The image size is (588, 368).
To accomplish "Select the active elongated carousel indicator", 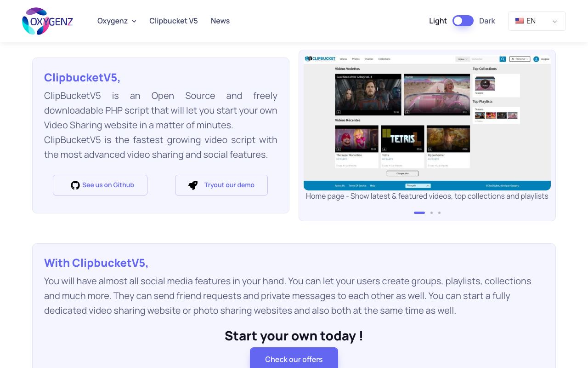I will click(419, 213).
